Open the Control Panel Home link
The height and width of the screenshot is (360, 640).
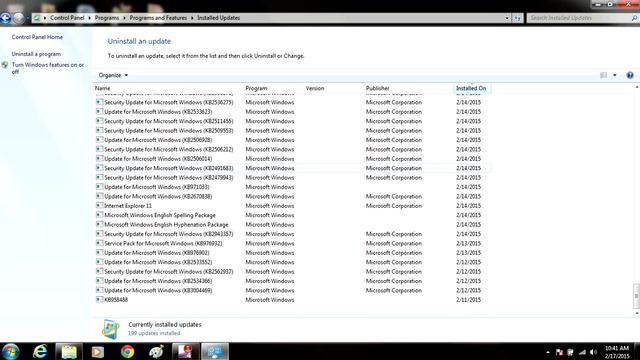pos(37,37)
